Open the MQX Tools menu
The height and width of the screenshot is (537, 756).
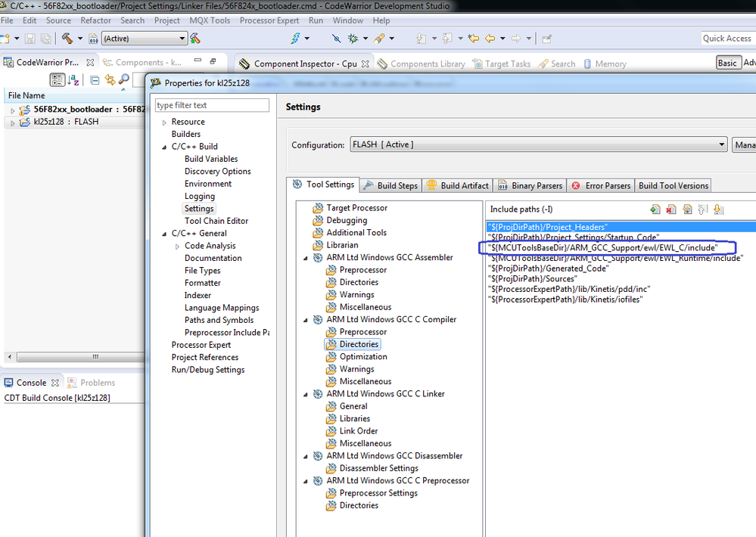coord(210,20)
